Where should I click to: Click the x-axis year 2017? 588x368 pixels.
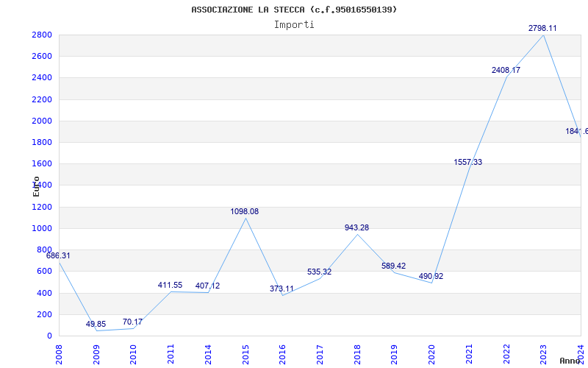[x=320, y=355]
